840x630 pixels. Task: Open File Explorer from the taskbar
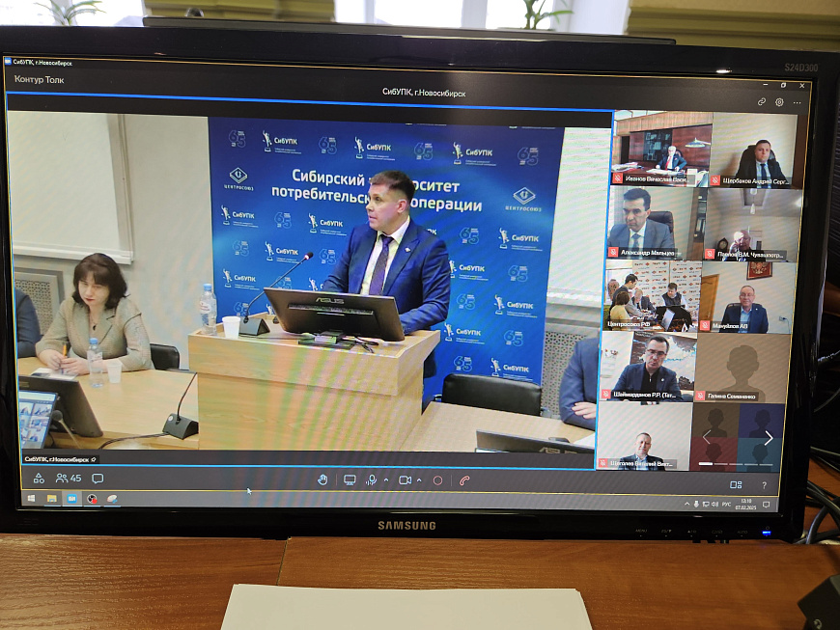tap(51, 499)
